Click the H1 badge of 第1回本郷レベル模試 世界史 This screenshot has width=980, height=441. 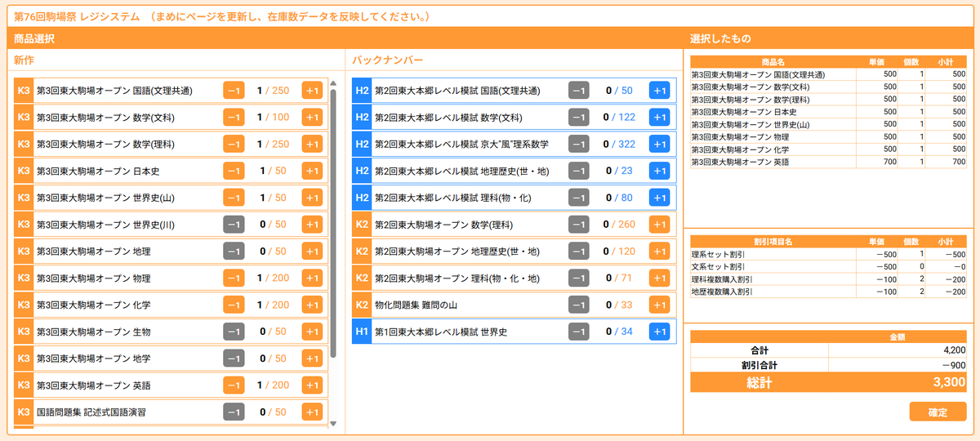click(362, 332)
